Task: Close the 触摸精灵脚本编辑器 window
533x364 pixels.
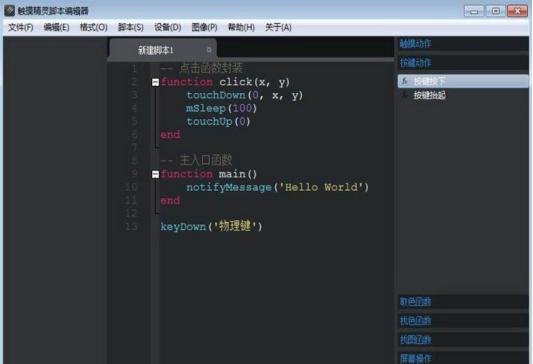Action: pyautogui.click(x=518, y=11)
